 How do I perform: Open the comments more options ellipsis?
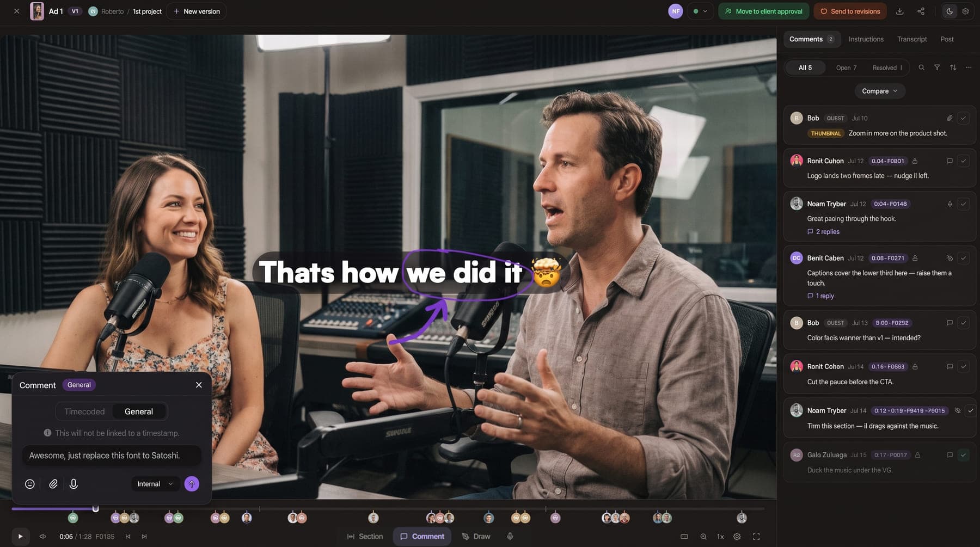point(969,67)
